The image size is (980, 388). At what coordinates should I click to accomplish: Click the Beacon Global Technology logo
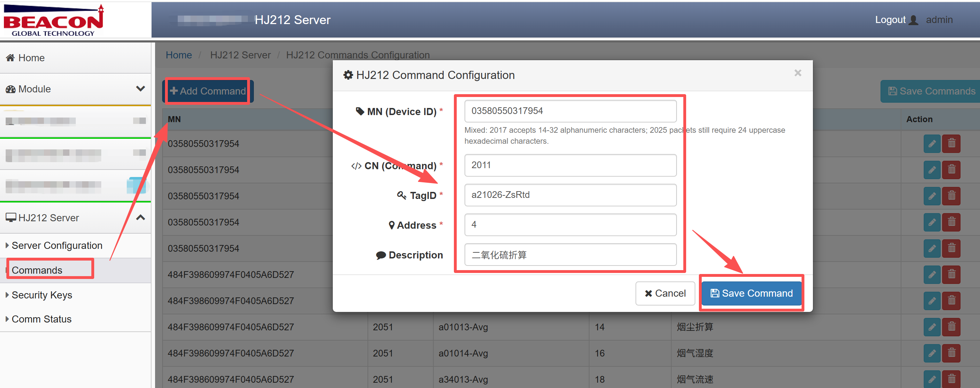53,20
